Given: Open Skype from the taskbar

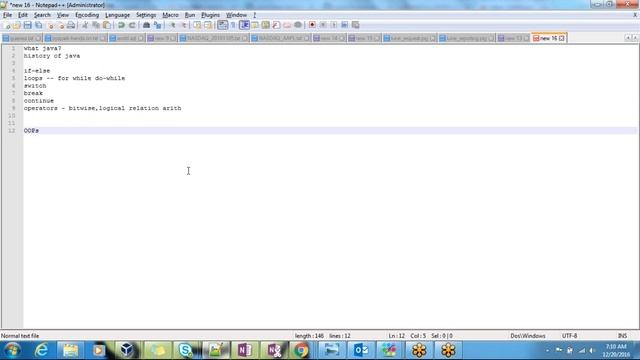Looking at the screenshot, I should point(185,350).
